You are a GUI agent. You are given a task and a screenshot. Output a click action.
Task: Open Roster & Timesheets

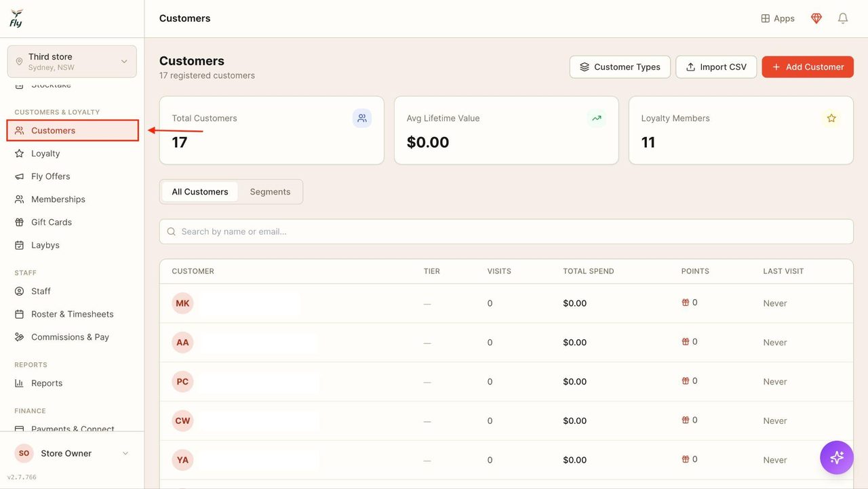(x=73, y=314)
